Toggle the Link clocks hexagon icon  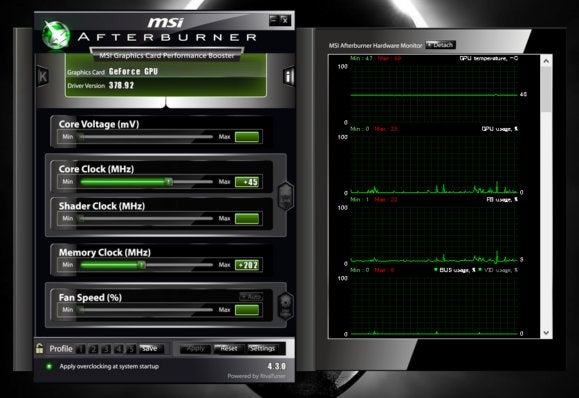pos(286,197)
